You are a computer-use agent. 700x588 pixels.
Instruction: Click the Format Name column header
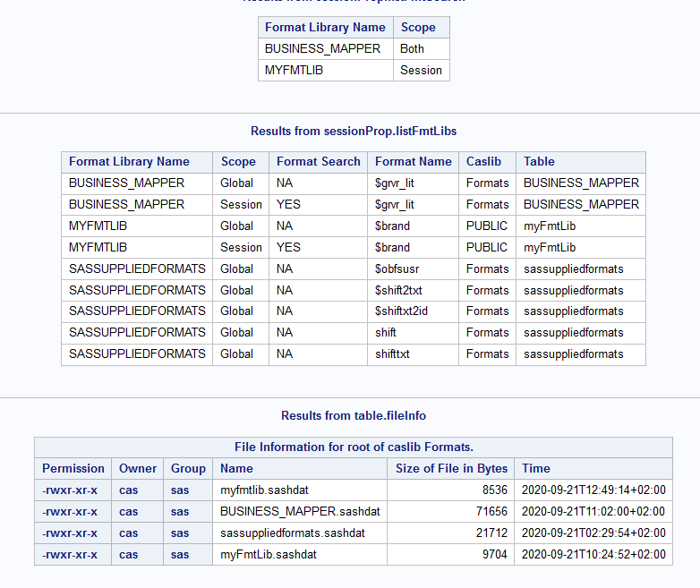413,162
